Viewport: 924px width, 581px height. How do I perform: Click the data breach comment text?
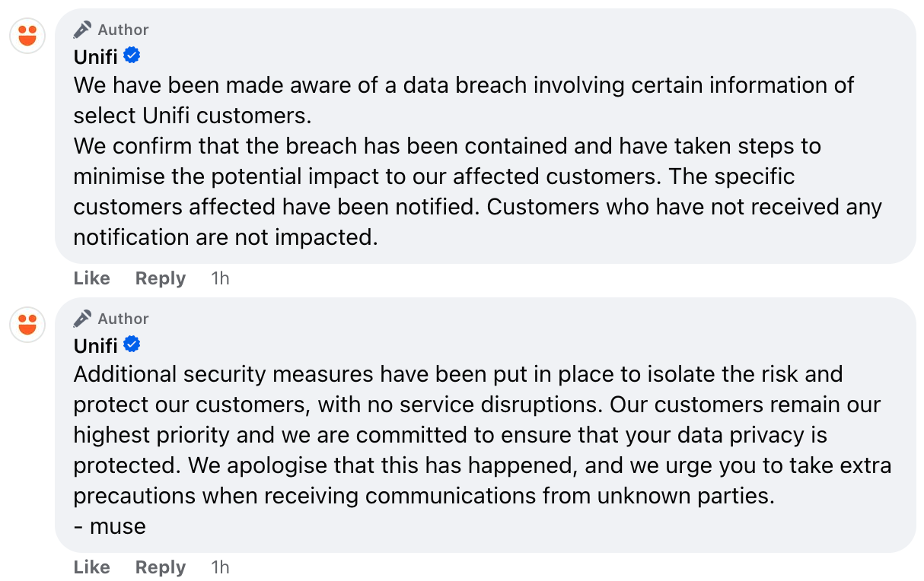(x=457, y=146)
